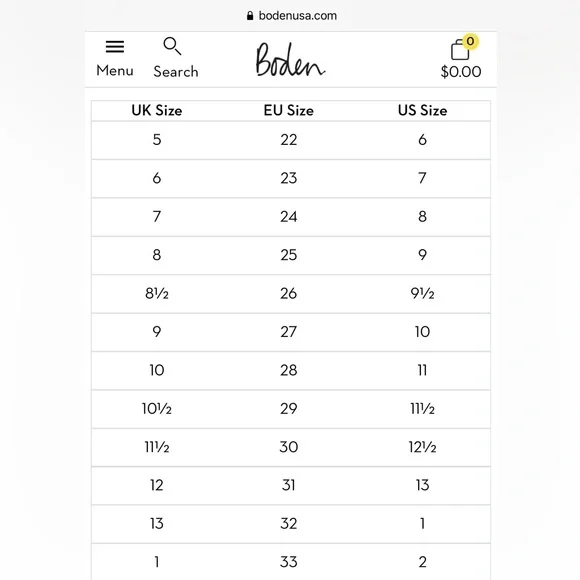
Task: Click the Menu label
Action: 115,70
